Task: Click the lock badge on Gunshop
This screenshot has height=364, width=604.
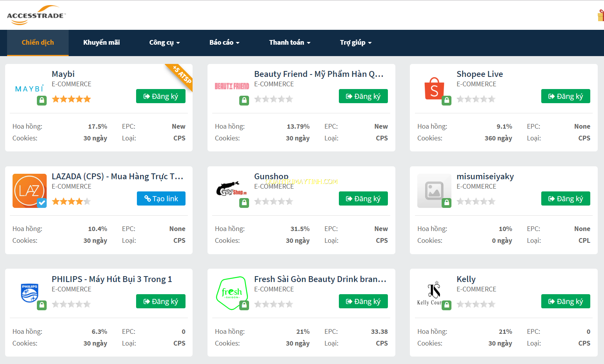Action: coord(244,203)
